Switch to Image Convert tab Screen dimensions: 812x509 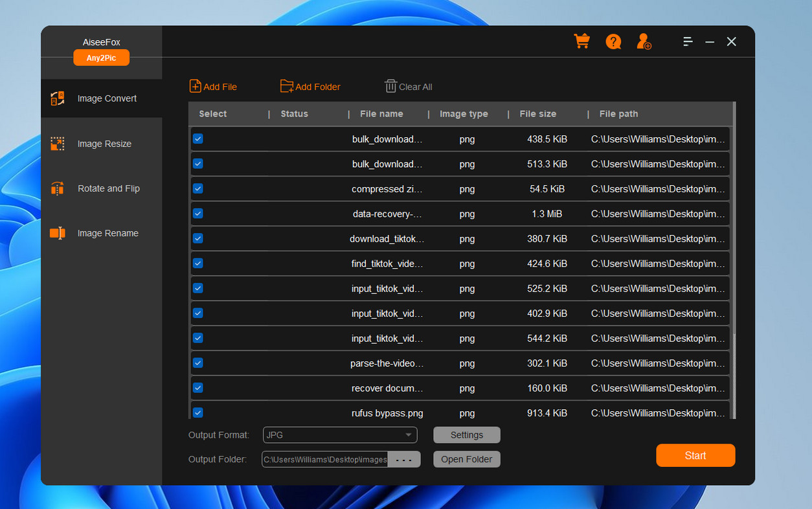click(102, 98)
